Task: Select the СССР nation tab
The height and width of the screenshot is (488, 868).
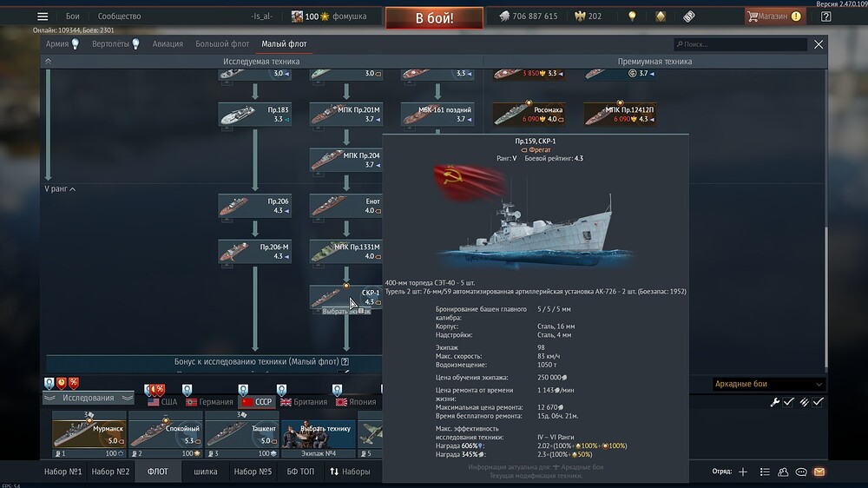Action: [257, 401]
